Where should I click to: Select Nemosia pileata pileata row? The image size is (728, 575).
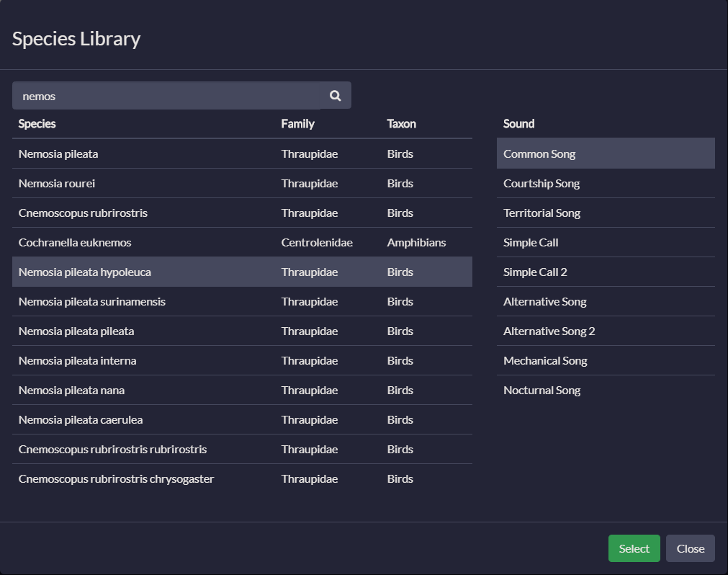click(x=242, y=331)
